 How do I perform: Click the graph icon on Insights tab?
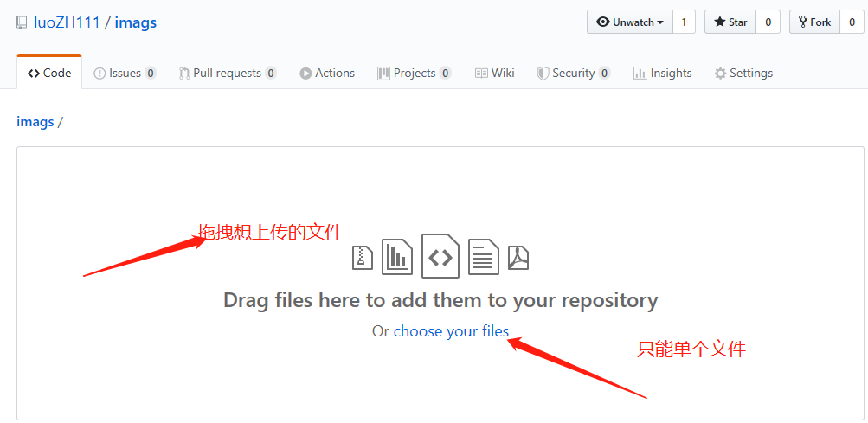pyautogui.click(x=640, y=73)
